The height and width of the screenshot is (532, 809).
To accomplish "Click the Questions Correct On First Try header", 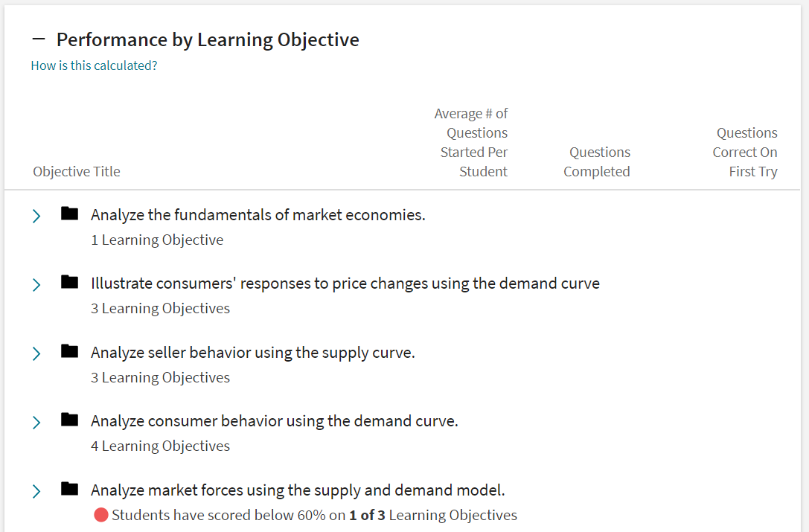I will 745,152.
